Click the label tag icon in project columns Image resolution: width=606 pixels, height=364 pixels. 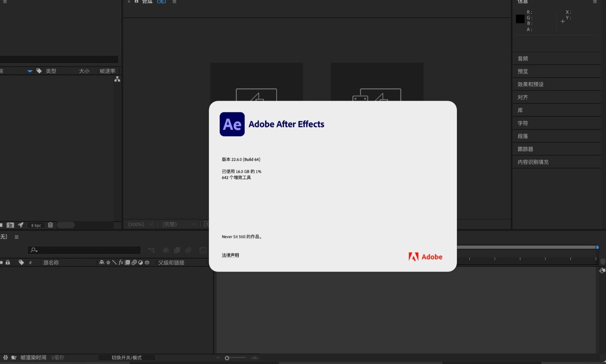point(39,71)
